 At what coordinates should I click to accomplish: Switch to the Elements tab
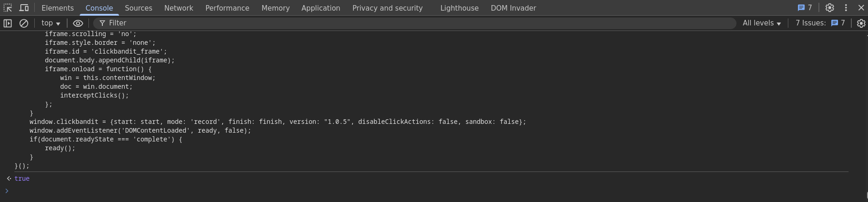click(57, 8)
